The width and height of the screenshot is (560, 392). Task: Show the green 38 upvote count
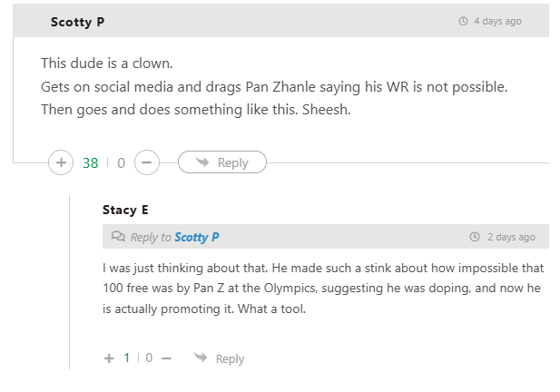[91, 163]
